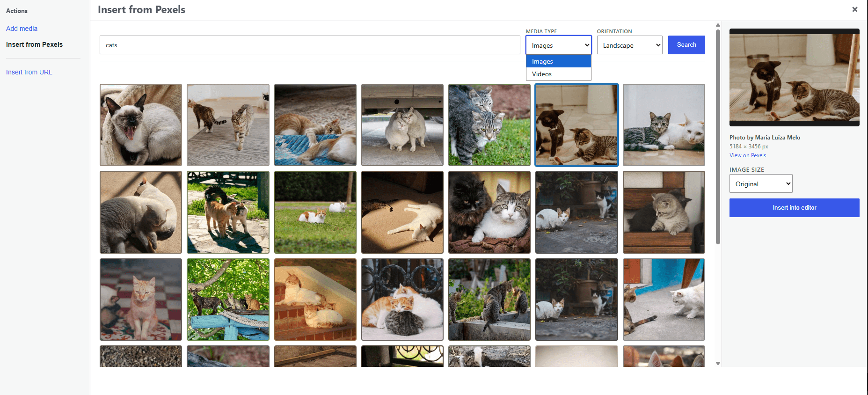Close the Insert from Pexels dialog
Screen dimensions: 868x395
[x=854, y=9]
